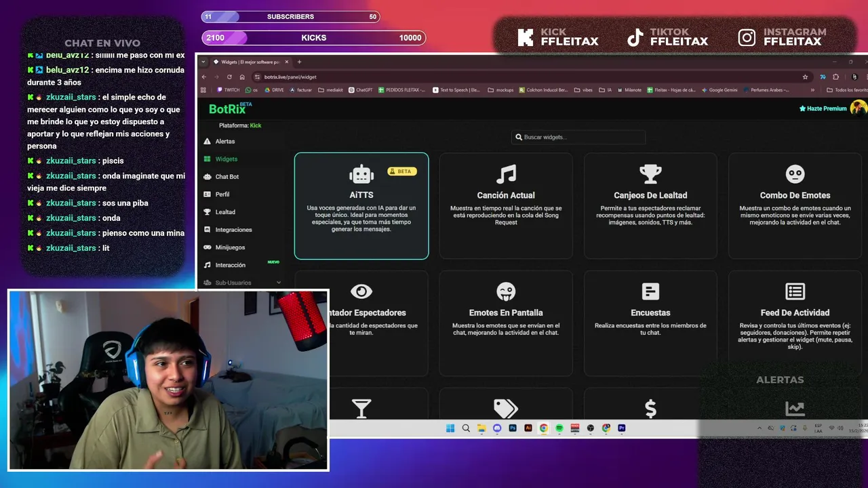Open Minijuegos in the sidebar

tap(230, 247)
